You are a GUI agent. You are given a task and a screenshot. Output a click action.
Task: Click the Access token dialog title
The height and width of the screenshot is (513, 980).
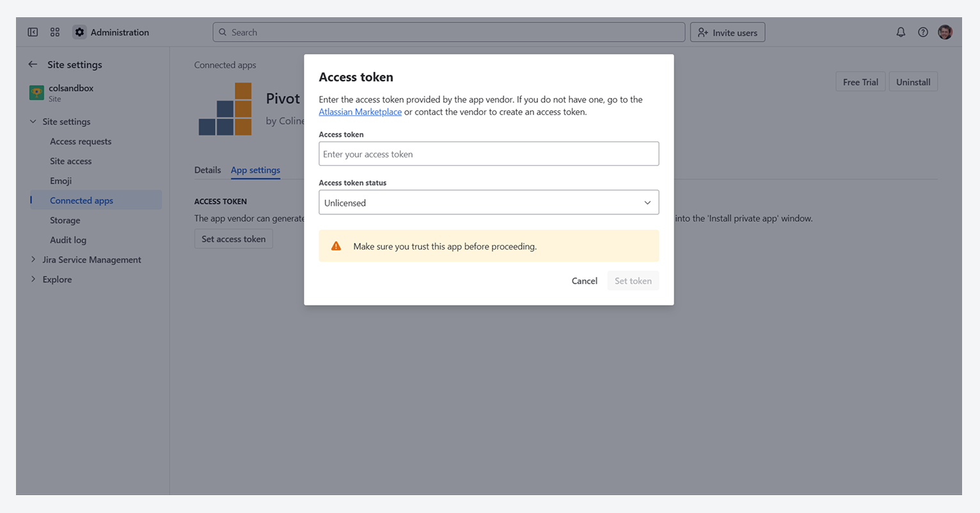tap(356, 77)
